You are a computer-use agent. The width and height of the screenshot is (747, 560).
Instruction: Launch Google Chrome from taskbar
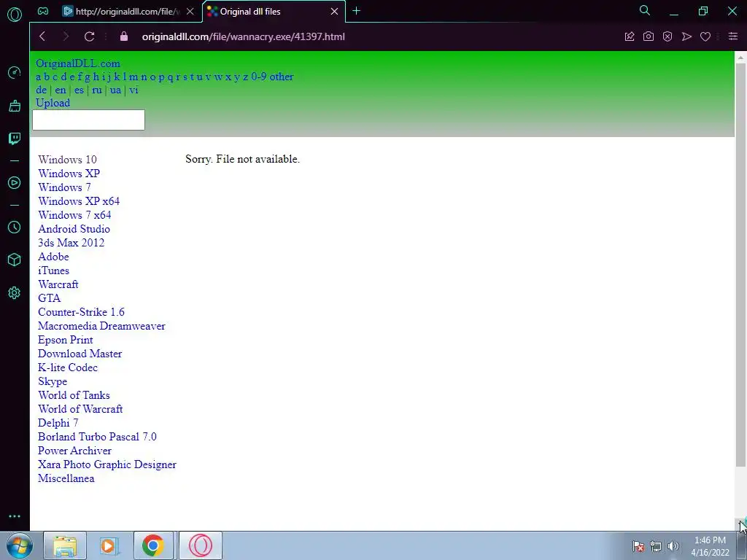(153, 545)
